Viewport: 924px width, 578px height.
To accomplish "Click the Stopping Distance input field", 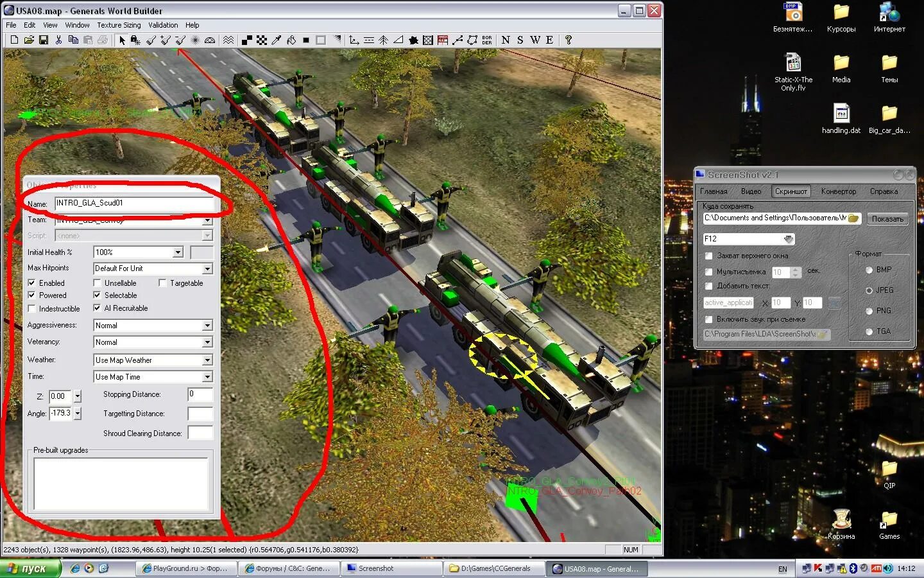I will point(200,394).
